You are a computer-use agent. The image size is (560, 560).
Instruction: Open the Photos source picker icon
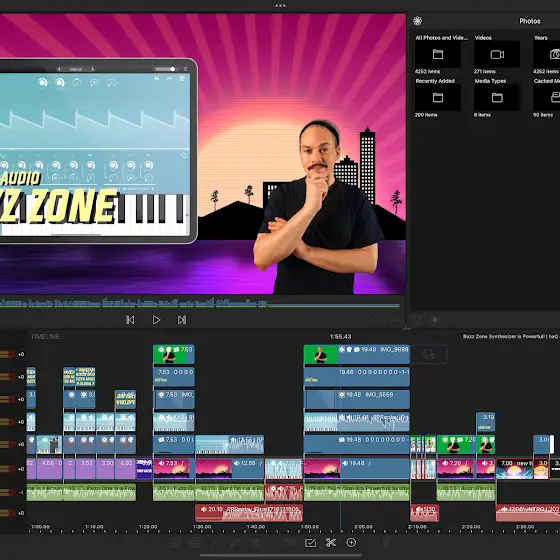pos(418,21)
